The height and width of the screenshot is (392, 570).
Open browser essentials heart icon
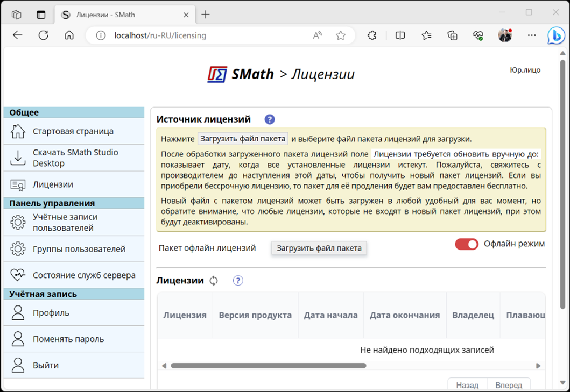pyautogui.click(x=478, y=35)
